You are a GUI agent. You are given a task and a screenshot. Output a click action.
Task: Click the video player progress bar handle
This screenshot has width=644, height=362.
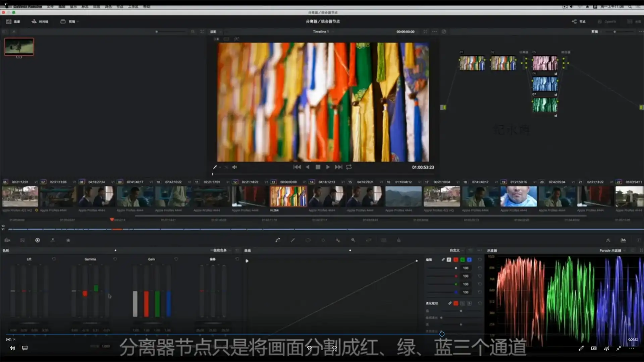tap(442, 334)
